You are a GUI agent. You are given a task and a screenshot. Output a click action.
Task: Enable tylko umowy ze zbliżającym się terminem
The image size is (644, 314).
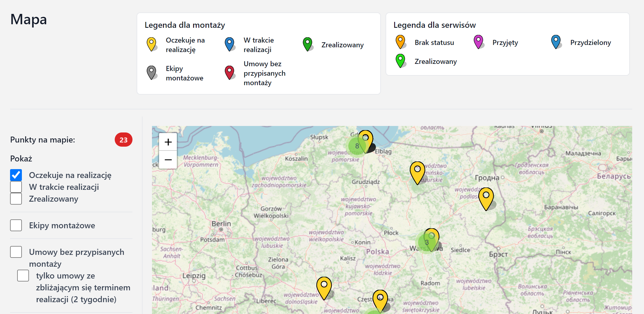pos(23,276)
